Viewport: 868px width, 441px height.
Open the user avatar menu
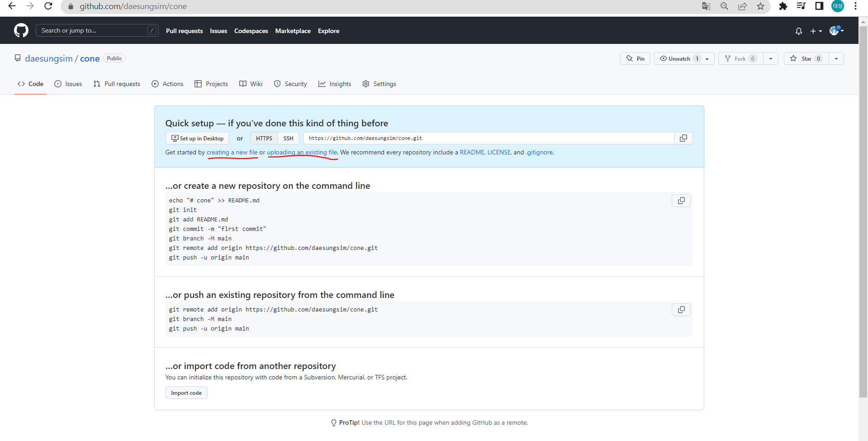pyautogui.click(x=836, y=30)
